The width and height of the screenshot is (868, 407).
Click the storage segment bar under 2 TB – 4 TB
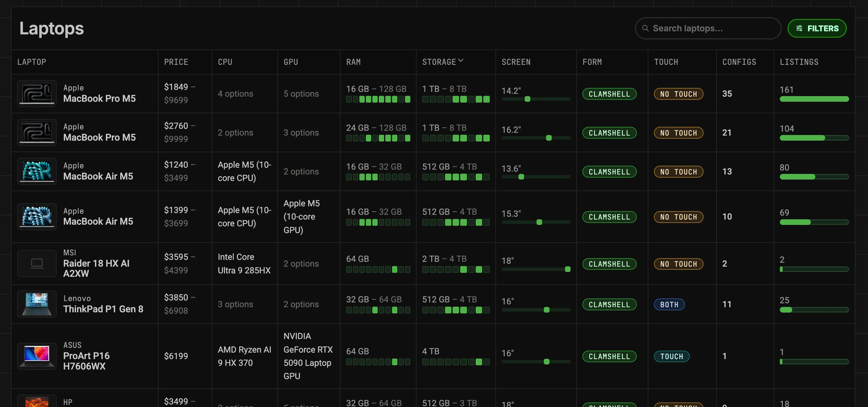(456, 269)
